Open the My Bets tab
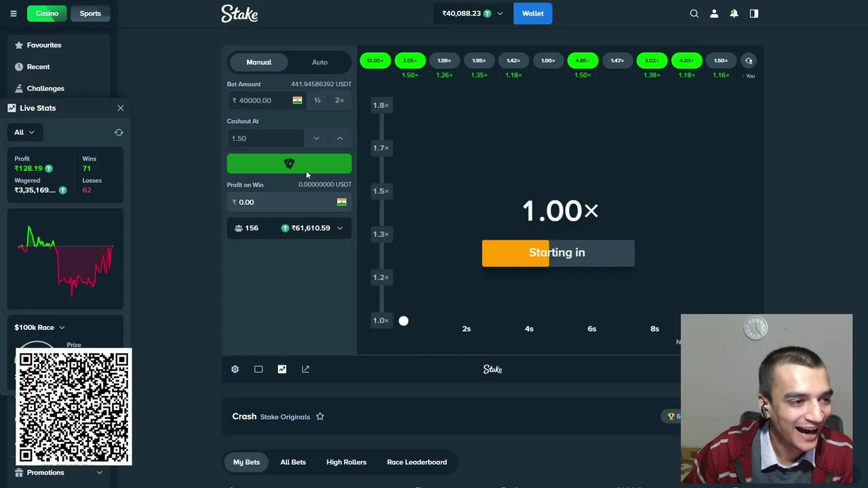Image resolution: width=868 pixels, height=488 pixels. tap(246, 462)
